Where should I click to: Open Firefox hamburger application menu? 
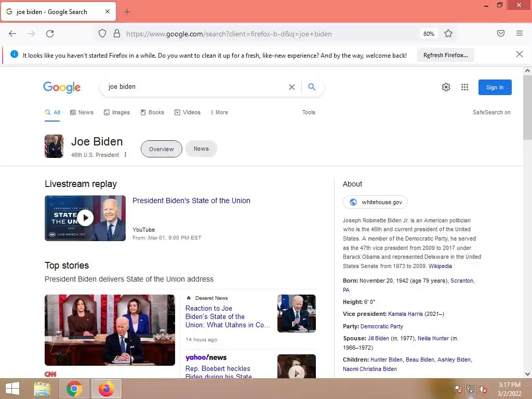[x=520, y=33]
